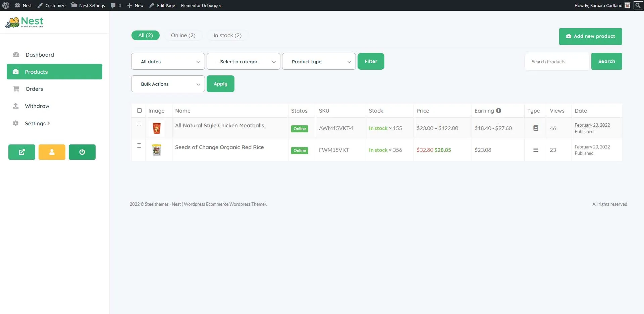The height and width of the screenshot is (314, 644).
Task: Select the All (2) tab
Action: point(146,36)
